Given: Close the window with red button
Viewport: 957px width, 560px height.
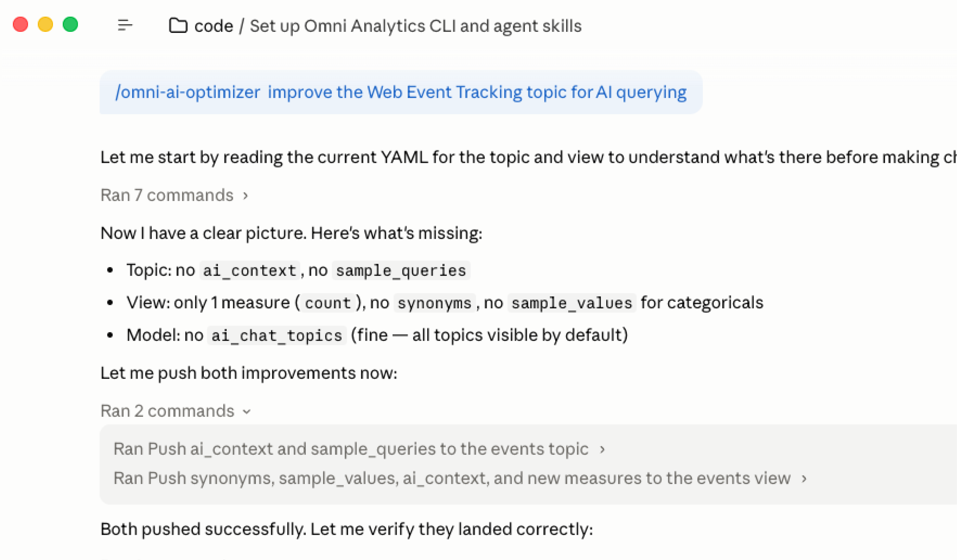Looking at the screenshot, I should (21, 25).
